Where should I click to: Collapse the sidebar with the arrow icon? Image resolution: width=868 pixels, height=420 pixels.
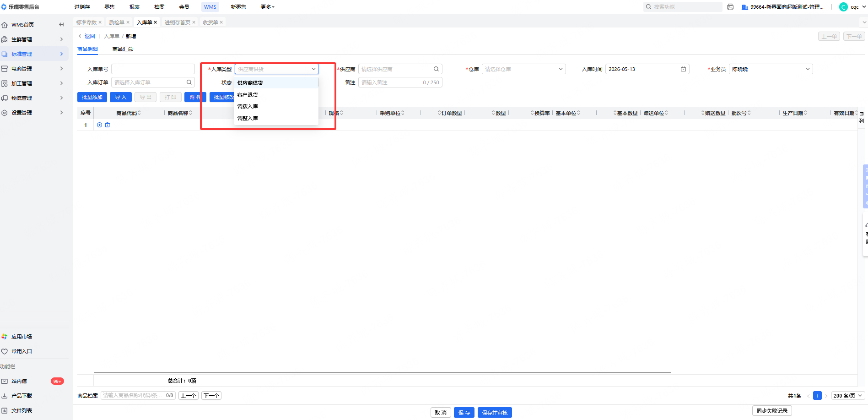click(x=61, y=25)
